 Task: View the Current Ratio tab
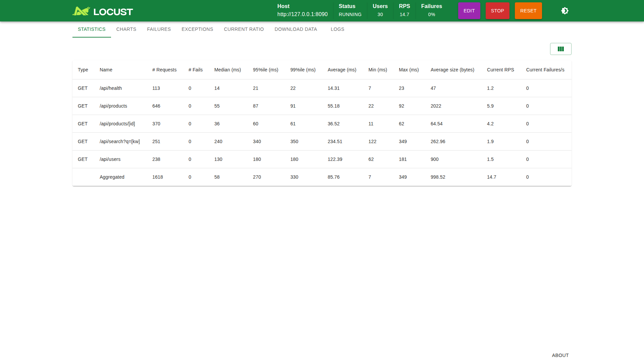click(x=244, y=29)
